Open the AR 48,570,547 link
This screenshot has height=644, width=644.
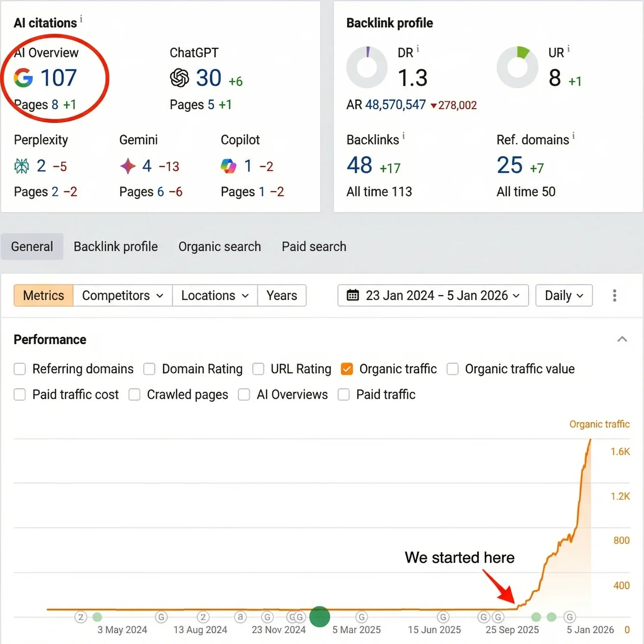click(x=395, y=105)
